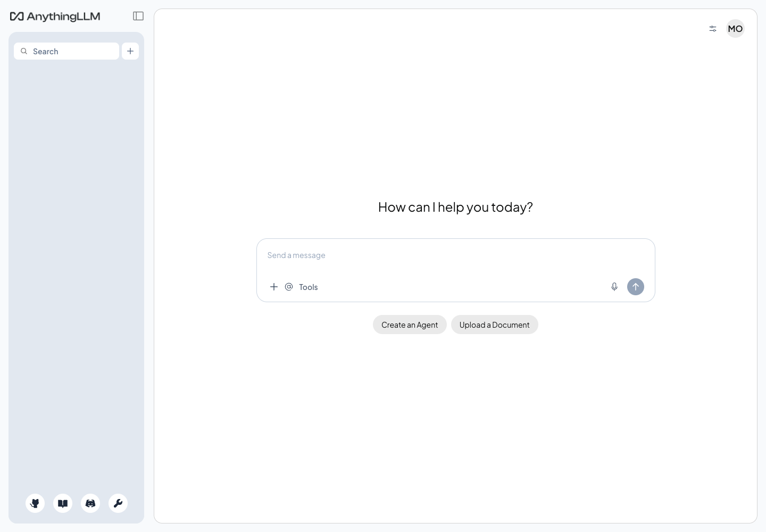Focus the workspace Search field
The image size is (766, 532).
(66, 51)
